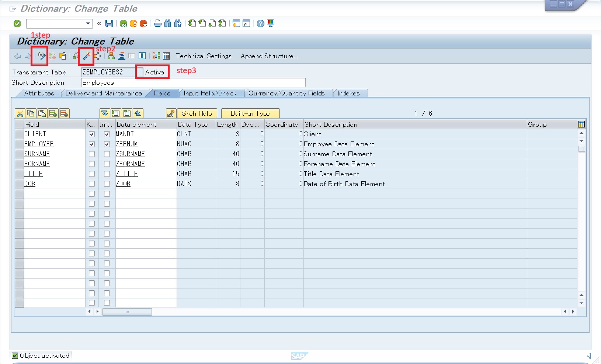Screen dimensions: 601x364
Task: Open table column settings icon near Group
Action: pyautogui.click(x=581, y=125)
